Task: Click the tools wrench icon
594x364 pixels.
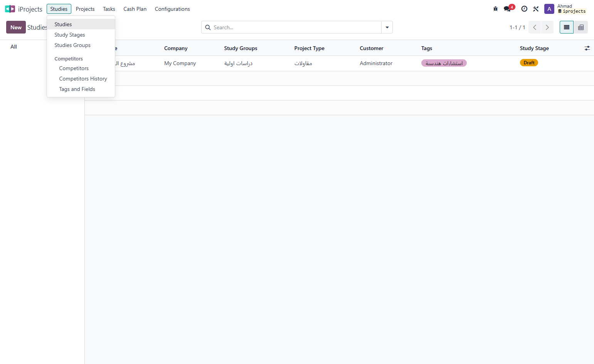Action: (x=536, y=9)
